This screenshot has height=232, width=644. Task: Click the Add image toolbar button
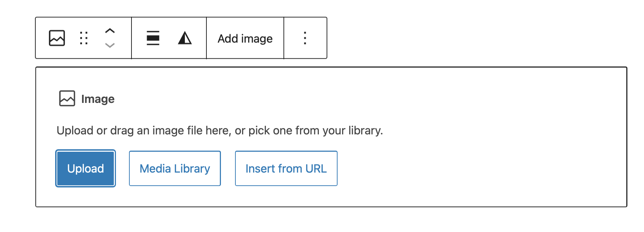[x=245, y=38]
